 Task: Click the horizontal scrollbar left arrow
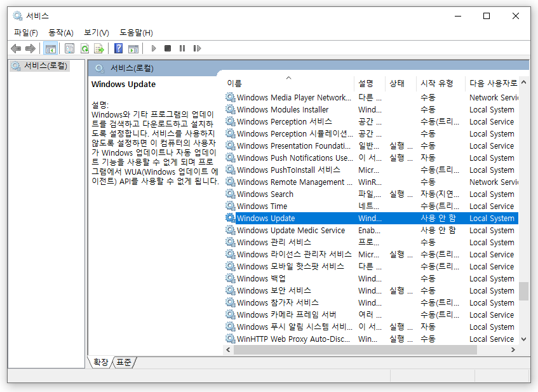coord(228,350)
